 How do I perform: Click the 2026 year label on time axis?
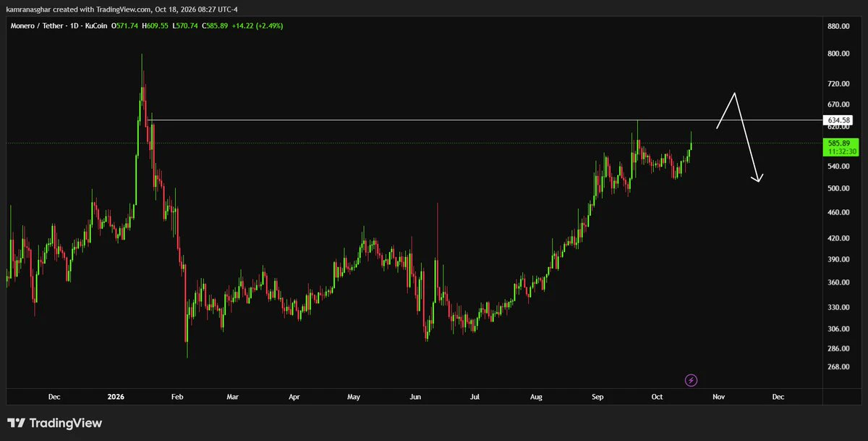point(116,397)
